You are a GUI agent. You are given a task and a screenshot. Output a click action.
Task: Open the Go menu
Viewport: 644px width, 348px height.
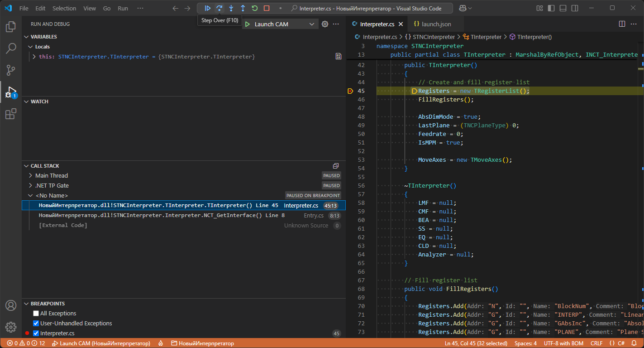tap(107, 8)
